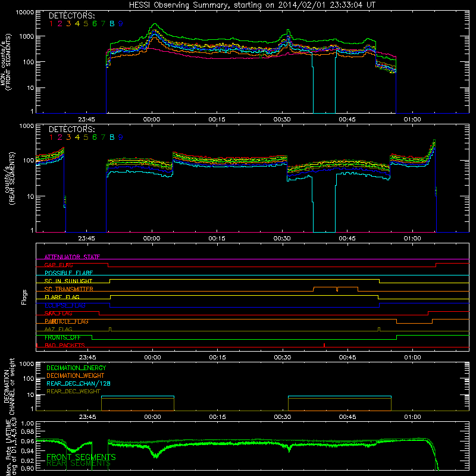The height and width of the screenshot is (476, 476).
Task: Click the HESSI Observing Summary title text
Action: [x=252, y=5]
